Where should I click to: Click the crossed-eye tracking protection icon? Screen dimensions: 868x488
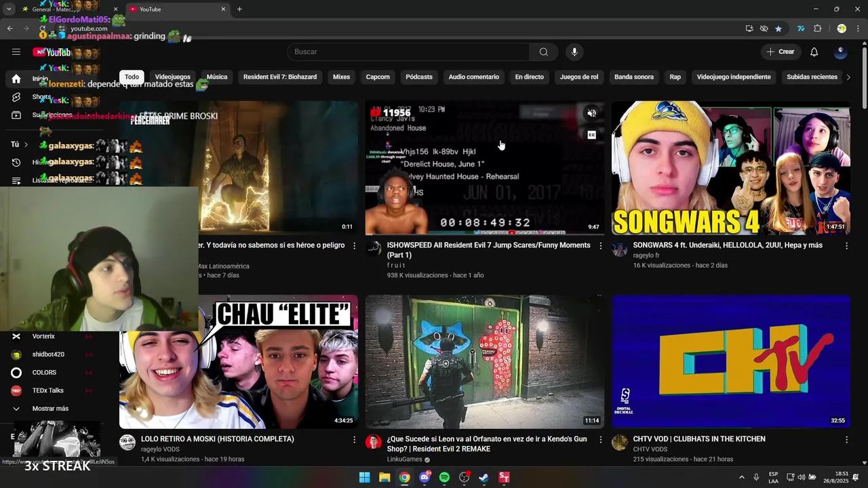click(764, 28)
